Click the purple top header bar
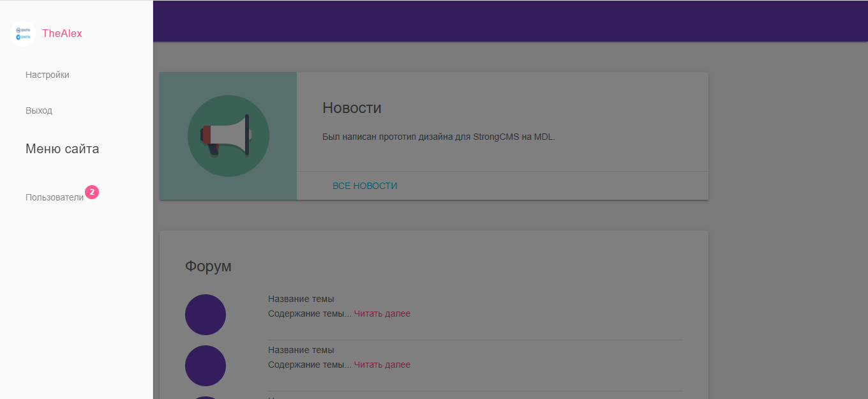Viewport: 868px width, 399px height. click(x=511, y=21)
